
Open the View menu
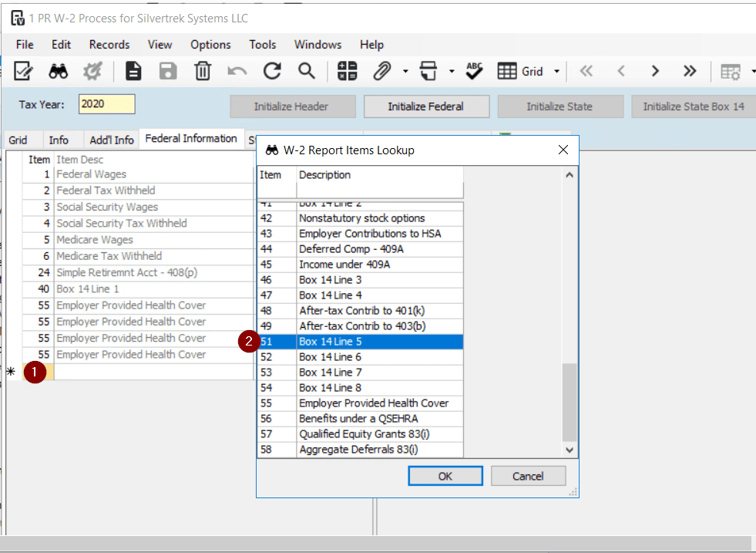160,45
